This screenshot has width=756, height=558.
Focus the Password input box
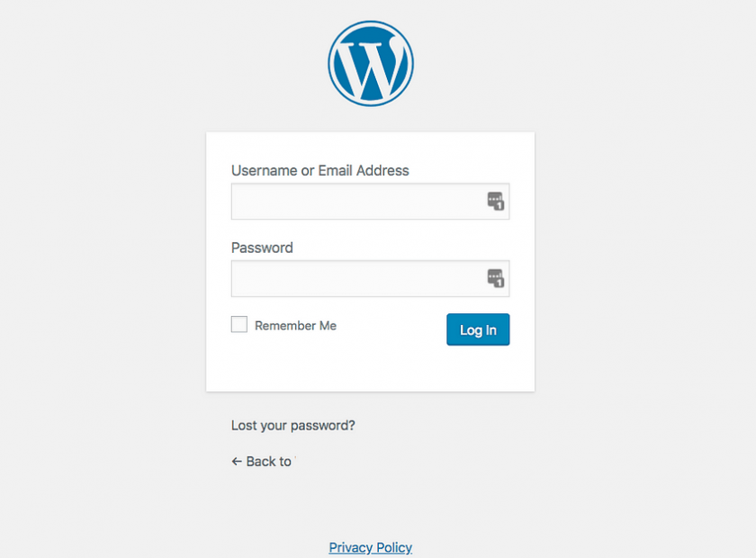click(357, 279)
